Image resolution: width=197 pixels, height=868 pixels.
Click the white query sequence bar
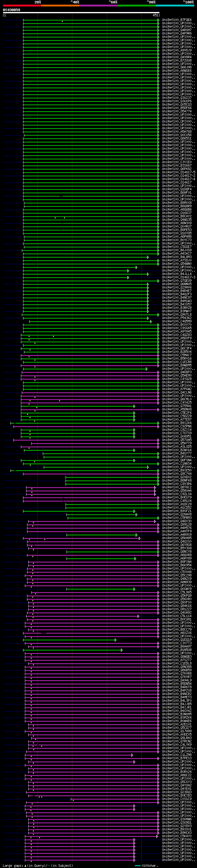point(81,12)
